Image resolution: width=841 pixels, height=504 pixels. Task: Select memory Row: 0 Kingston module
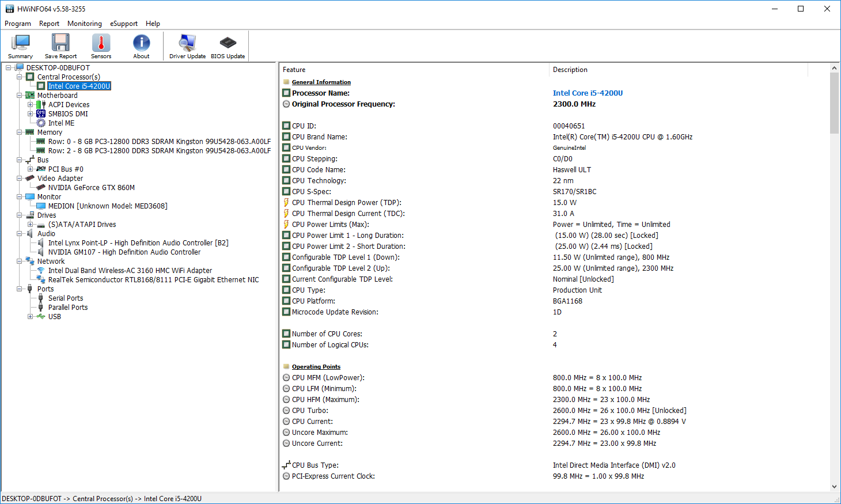coord(160,142)
